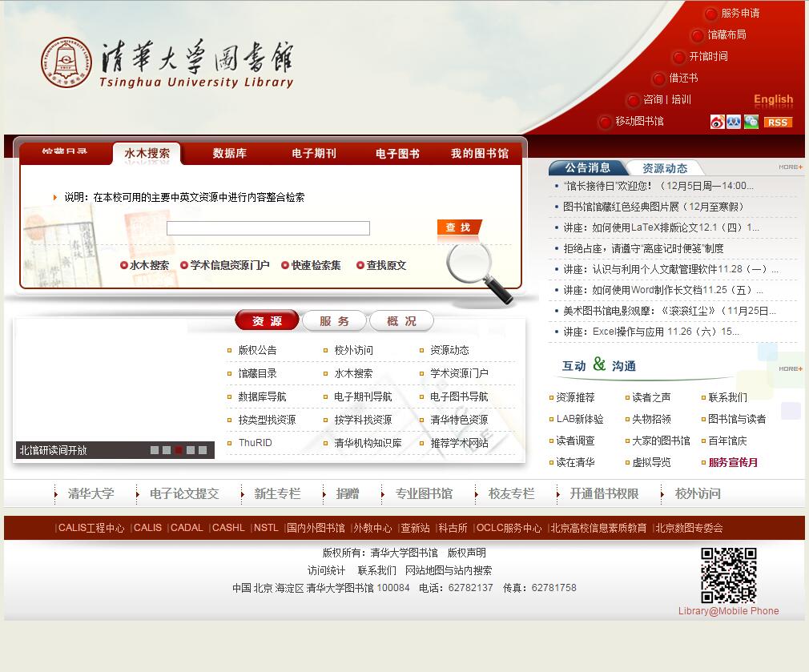Click 北馆研读间开放 carousel caption

[53, 450]
